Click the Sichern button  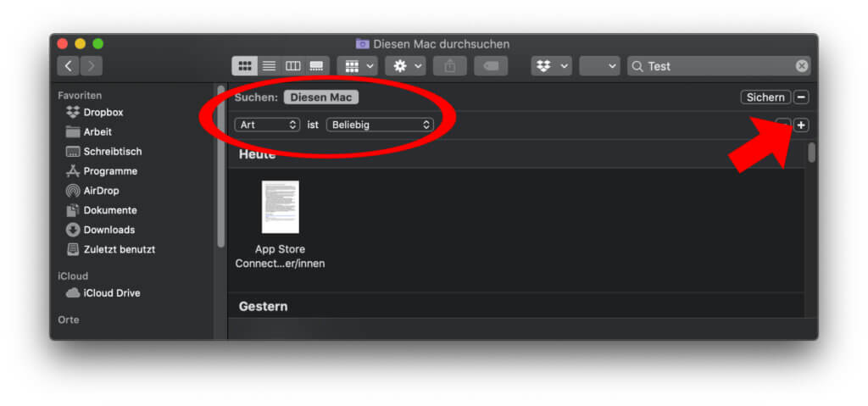(x=765, y=97)
